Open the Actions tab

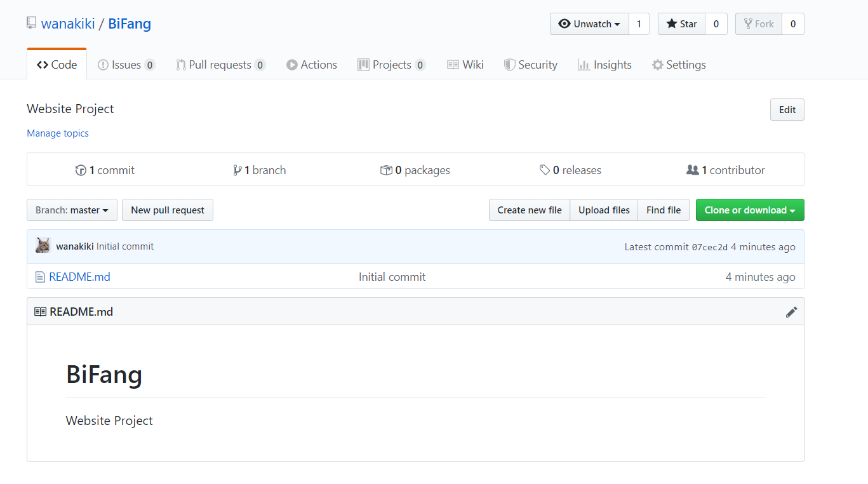[x=311, y=65]
